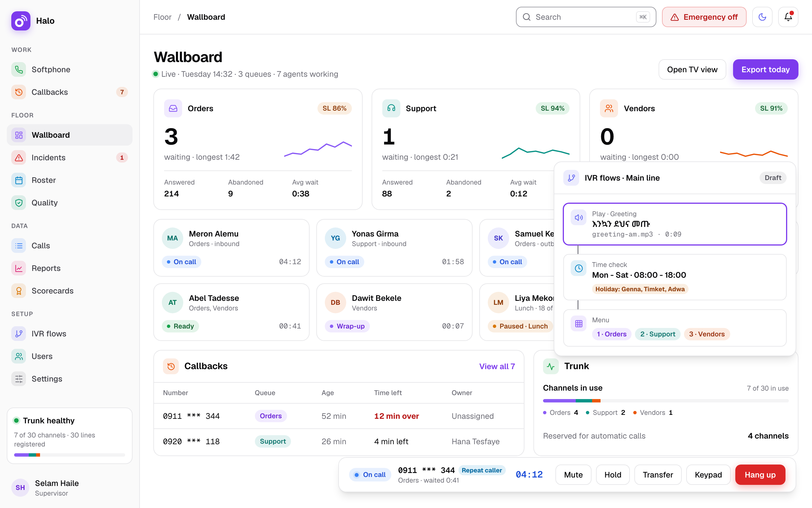Click the Menu keypad grid icon in IVR flow
The width and height of the screenshot is (812, 508).
[579, 323]
